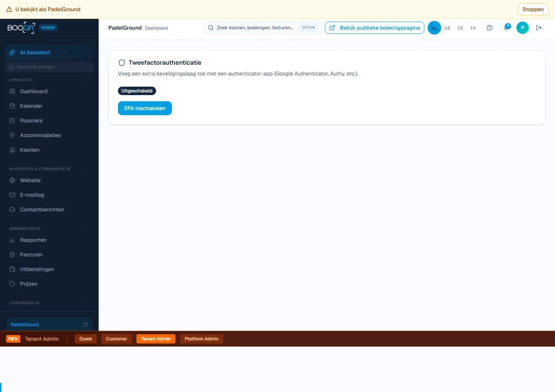
Task: Switch language to GB
Action: tap(447, 28)
